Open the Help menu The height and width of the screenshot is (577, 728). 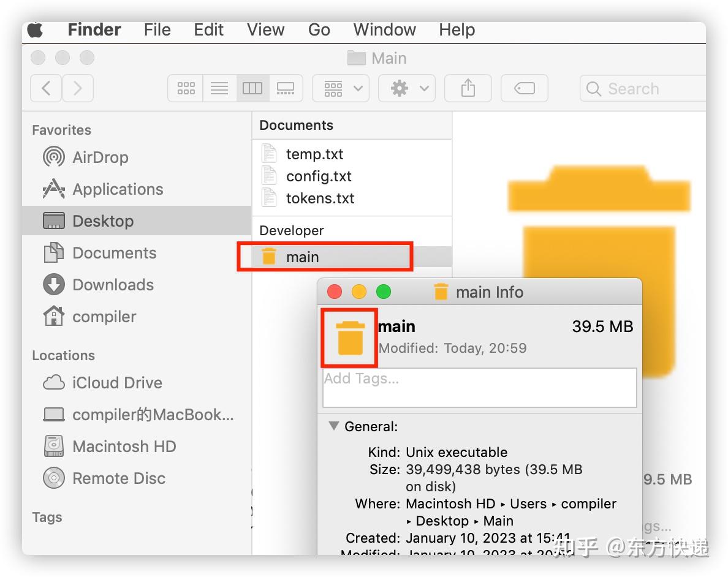(x=457, y=30)
